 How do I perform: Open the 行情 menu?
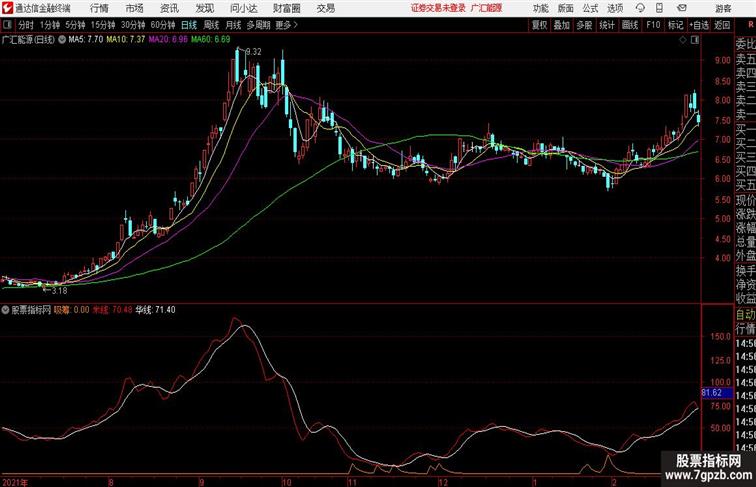pyautogui.click(x=99, y=8)
